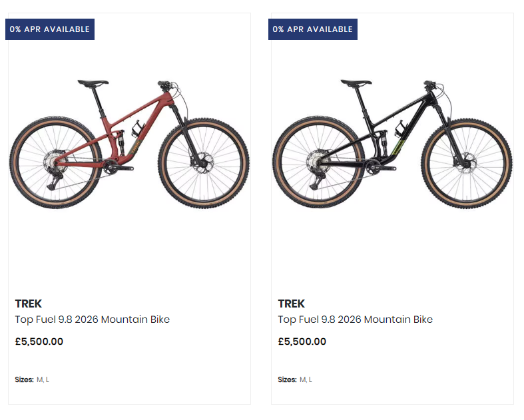The image size is (524, 420).
Task: Click the 0% APR badge above red bike
Action: click(50, 29)
